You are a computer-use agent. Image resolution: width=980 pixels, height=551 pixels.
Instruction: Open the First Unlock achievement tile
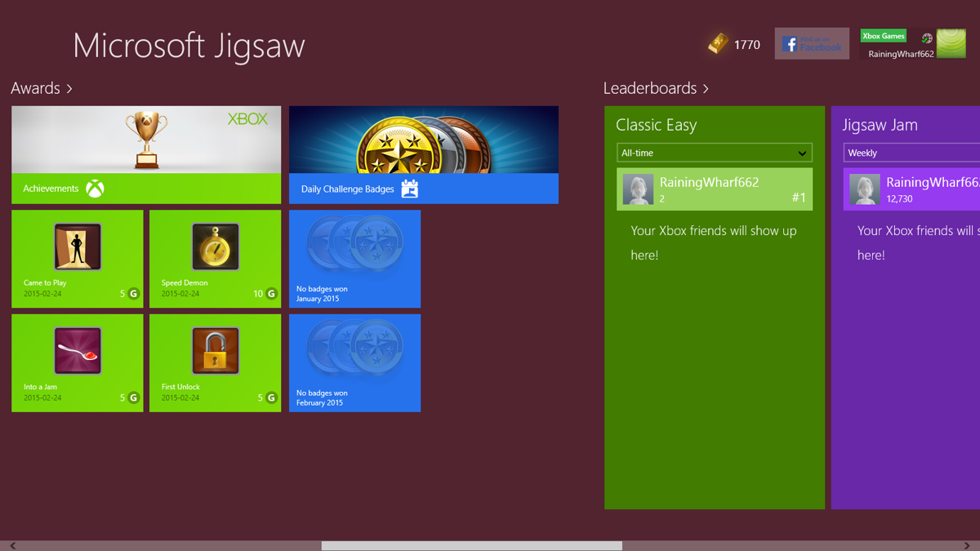(x=215, y=362)
